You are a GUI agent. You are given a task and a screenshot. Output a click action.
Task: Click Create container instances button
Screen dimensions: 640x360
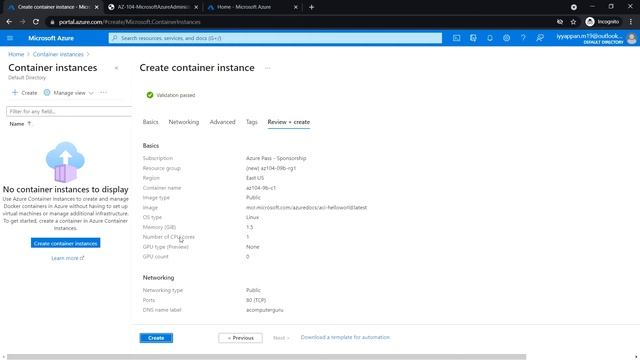[x=65, y=243]
